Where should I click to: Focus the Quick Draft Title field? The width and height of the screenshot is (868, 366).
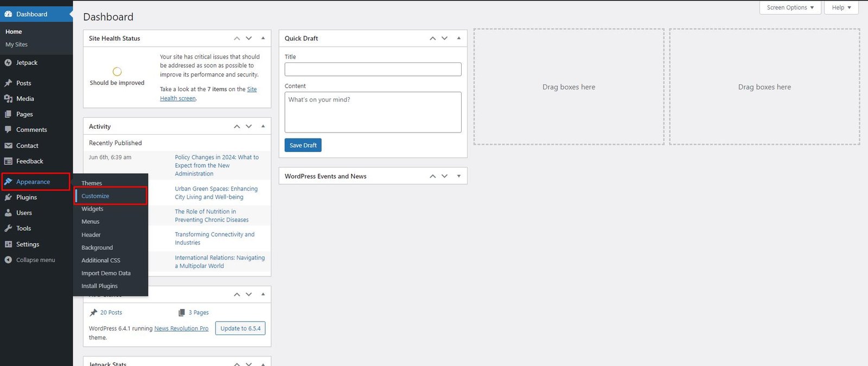point(373,70)
